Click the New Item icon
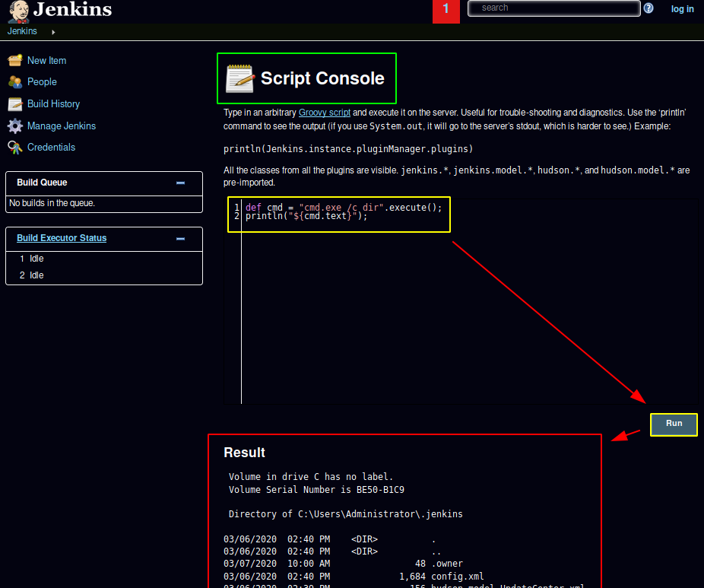The image size is (704, 588). pos(14,60)
